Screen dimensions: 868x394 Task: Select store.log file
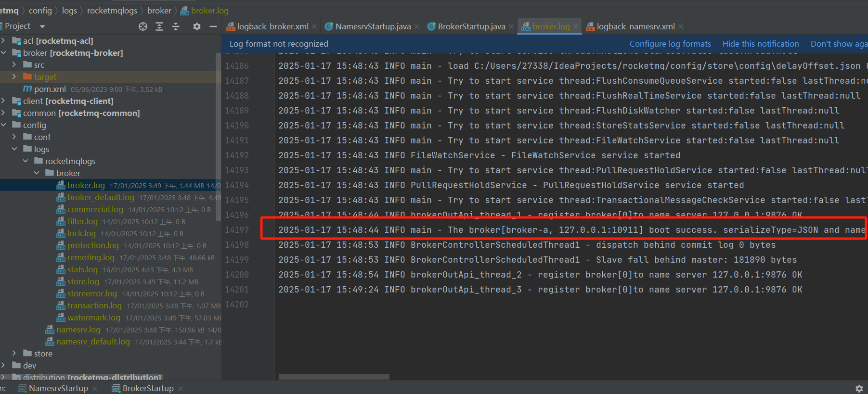(83, 281)
